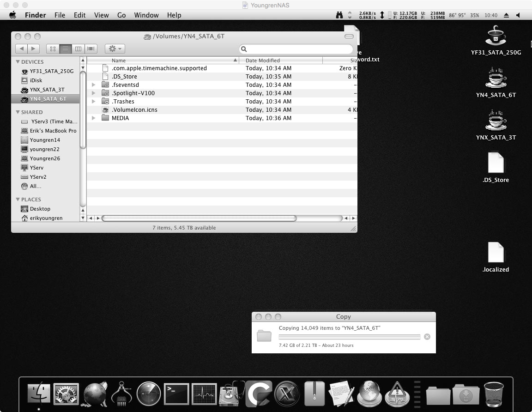Collapse the PLACES sidebar section
Image resolution: width=532 pixels, height=412 pixels.
pyautogui.click(x=18, y=199)
